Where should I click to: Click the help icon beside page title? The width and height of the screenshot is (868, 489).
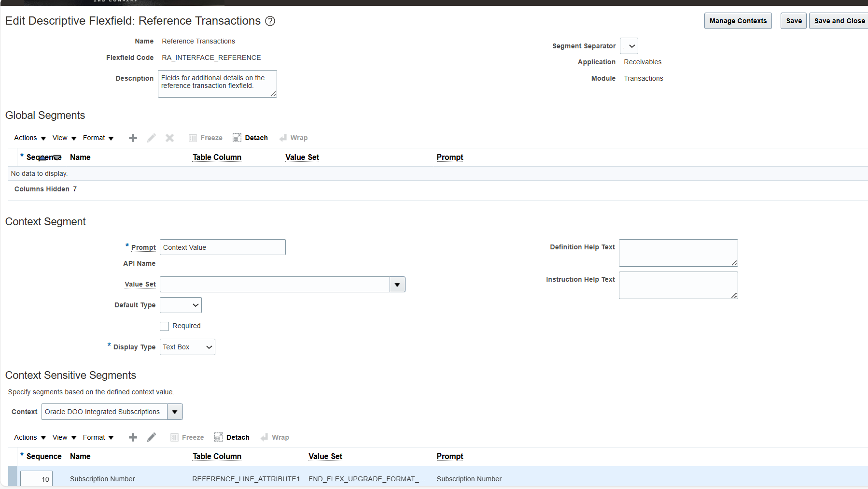point(270,21)
